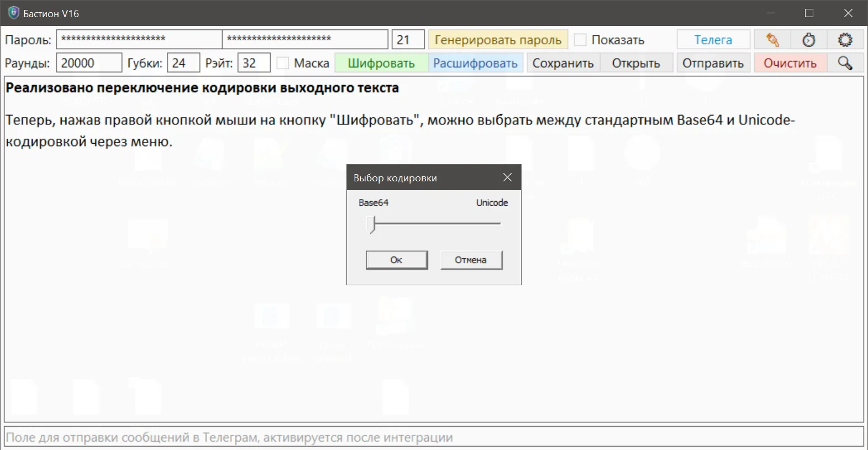Click the Шифровать button

tap(381, 63)
